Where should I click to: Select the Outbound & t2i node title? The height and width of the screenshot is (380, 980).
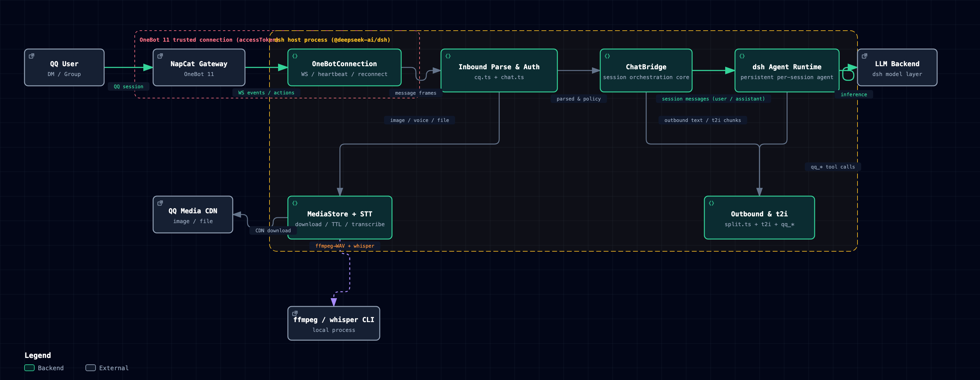pyautogui.click(x=759, y=214)
